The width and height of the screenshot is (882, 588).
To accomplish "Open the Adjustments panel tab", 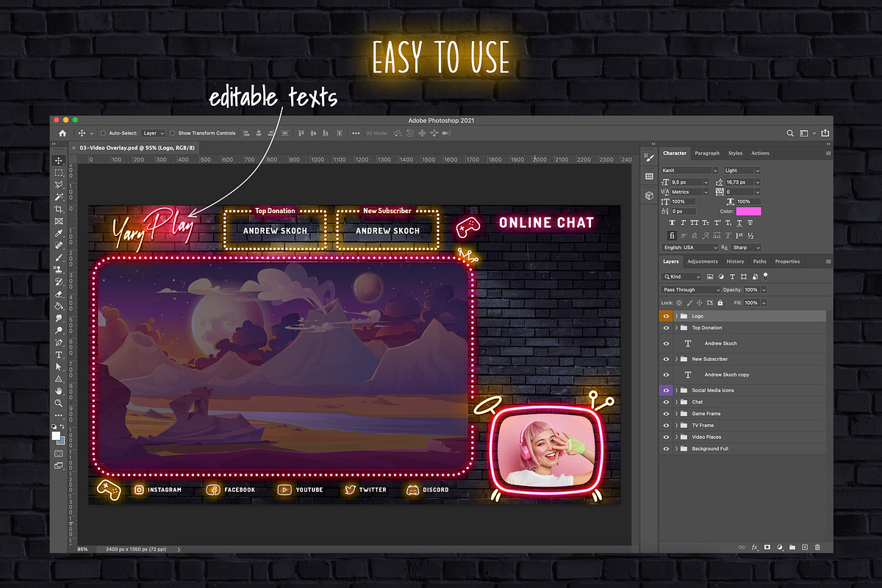I will 702,262.
